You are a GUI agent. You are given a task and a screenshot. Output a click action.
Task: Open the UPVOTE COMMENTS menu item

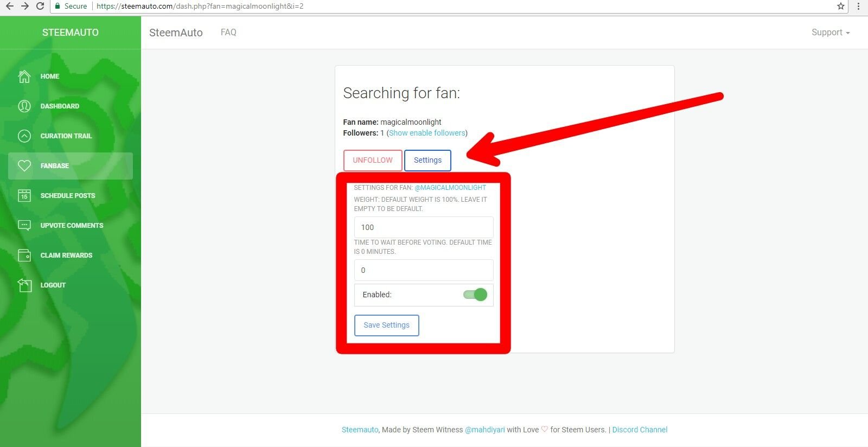71,226
